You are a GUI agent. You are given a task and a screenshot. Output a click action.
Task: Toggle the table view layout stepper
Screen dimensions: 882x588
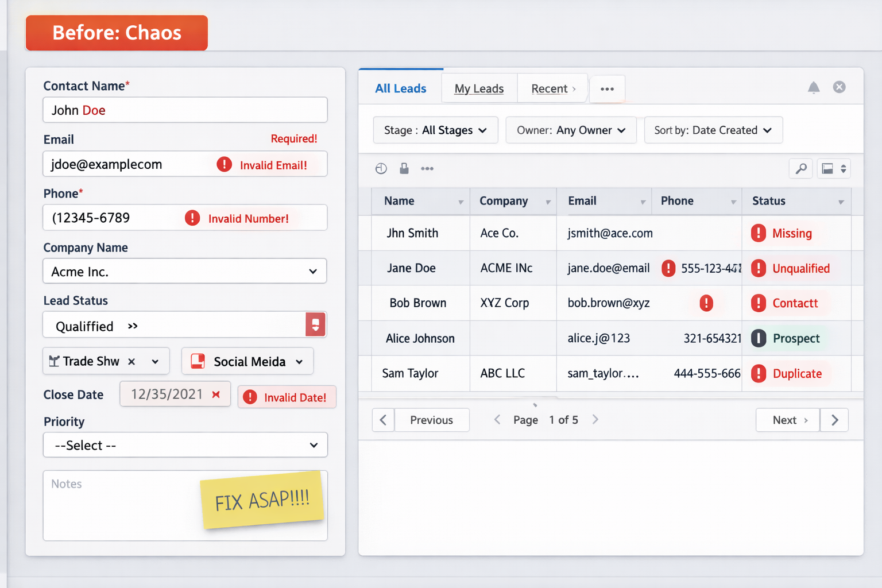pos(843,168)
